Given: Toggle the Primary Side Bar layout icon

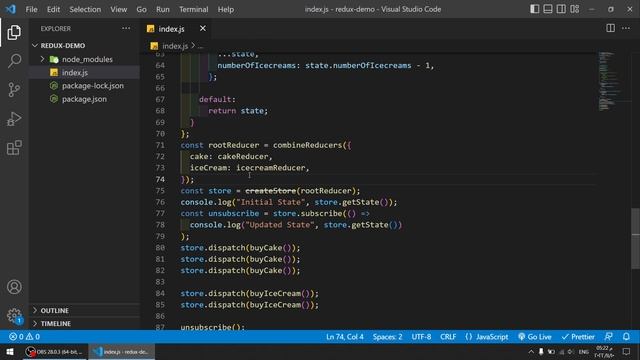Looking at the screenshot, I should tap(534, 9).
